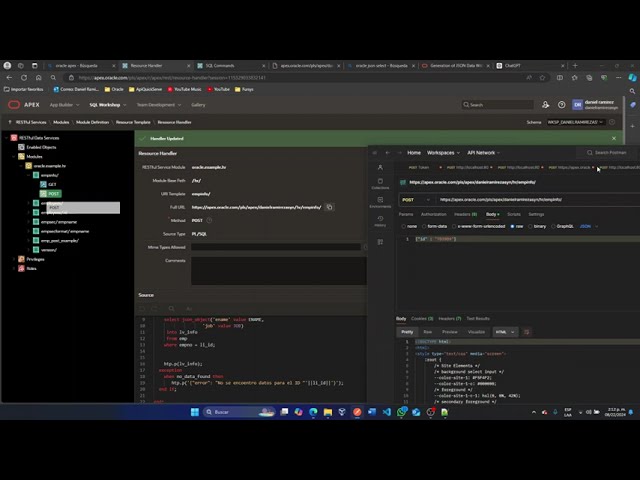Open the JSON body format dropdown
The height and width of the screenshot is (480, 640).
pyautogui.click(x=589, y=227)
